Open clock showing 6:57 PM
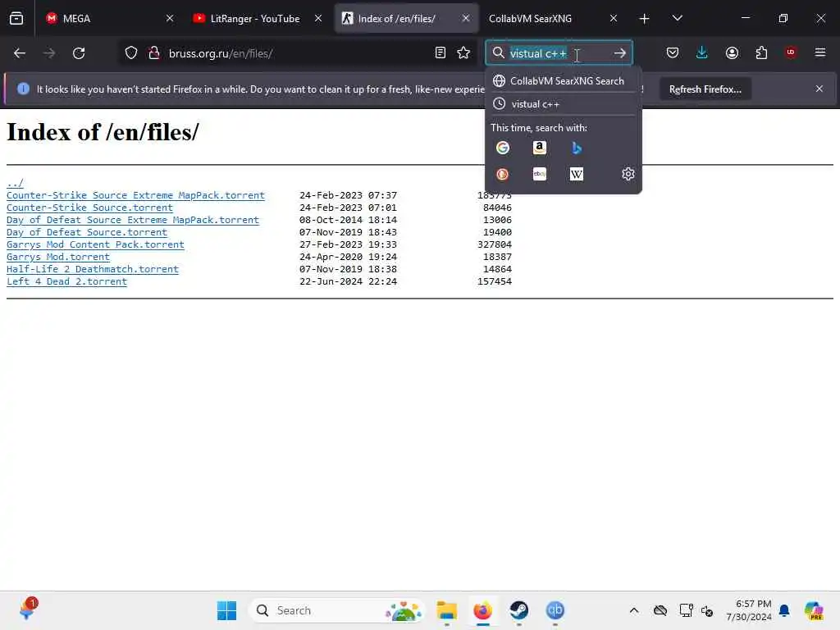 (748, 610)
